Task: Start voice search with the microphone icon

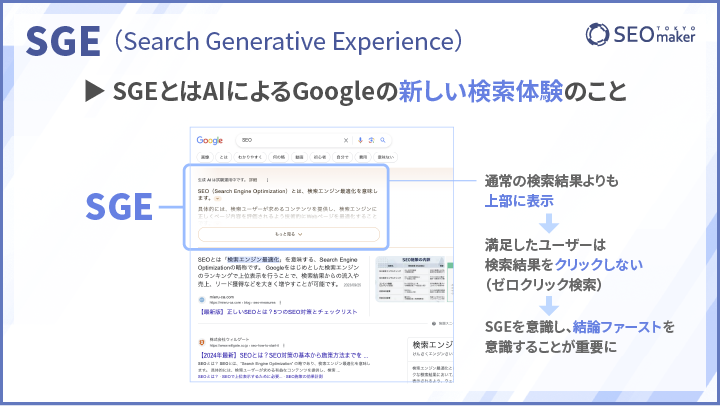Action: click(360, 140)
